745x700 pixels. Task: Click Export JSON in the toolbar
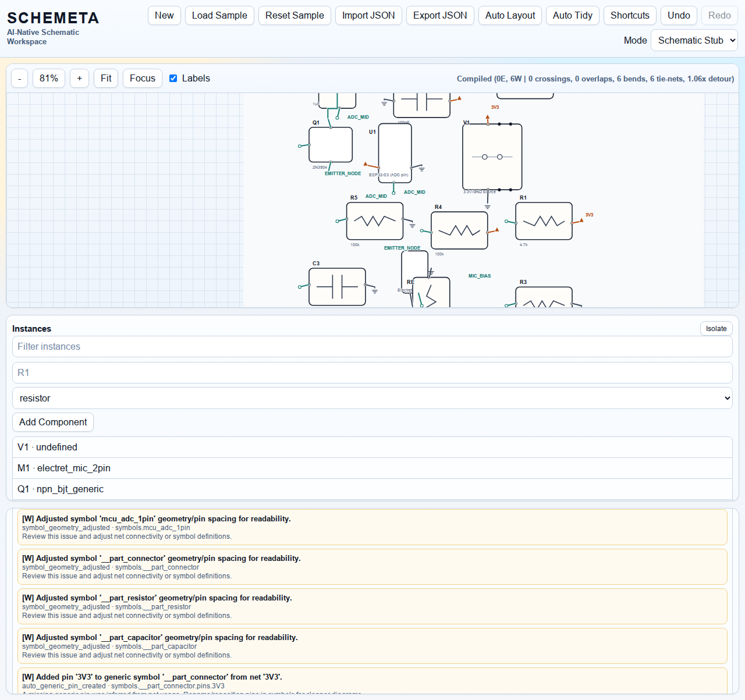(440, 16)
